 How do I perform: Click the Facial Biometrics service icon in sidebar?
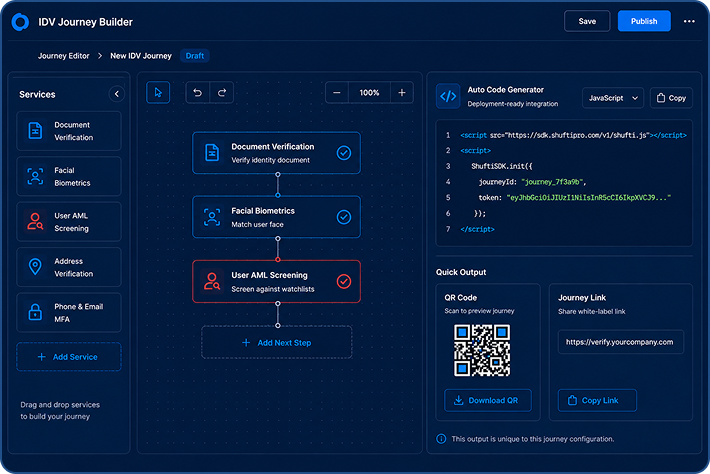click(35, 176)
